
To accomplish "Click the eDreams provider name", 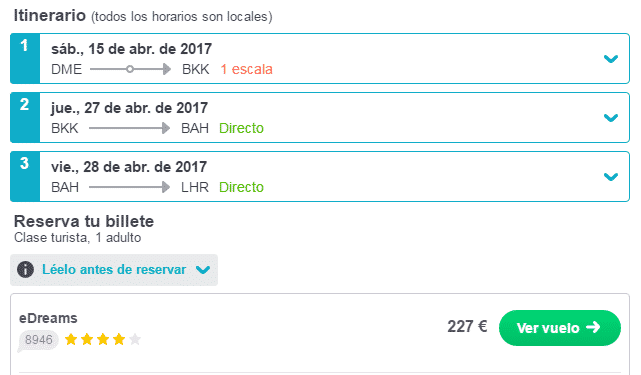I will pyautogui.click(x=48, y=318).
